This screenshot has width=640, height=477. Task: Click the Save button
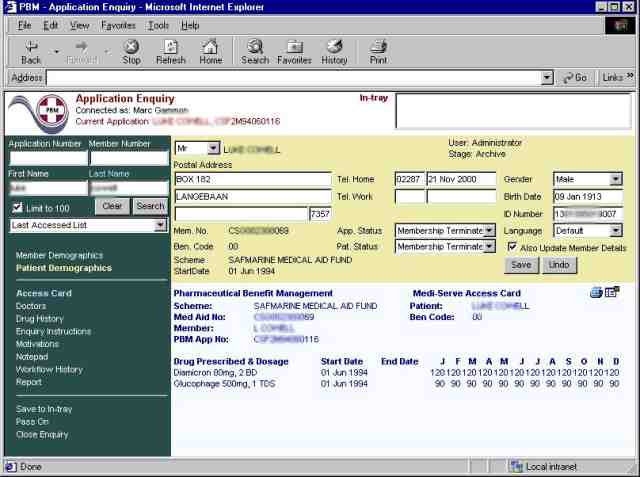(521, 265)
